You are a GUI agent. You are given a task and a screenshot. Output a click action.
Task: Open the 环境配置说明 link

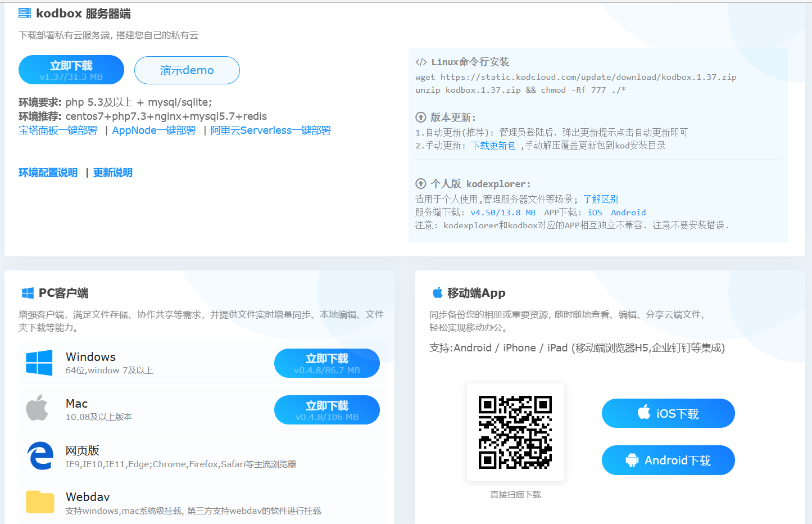48,173
